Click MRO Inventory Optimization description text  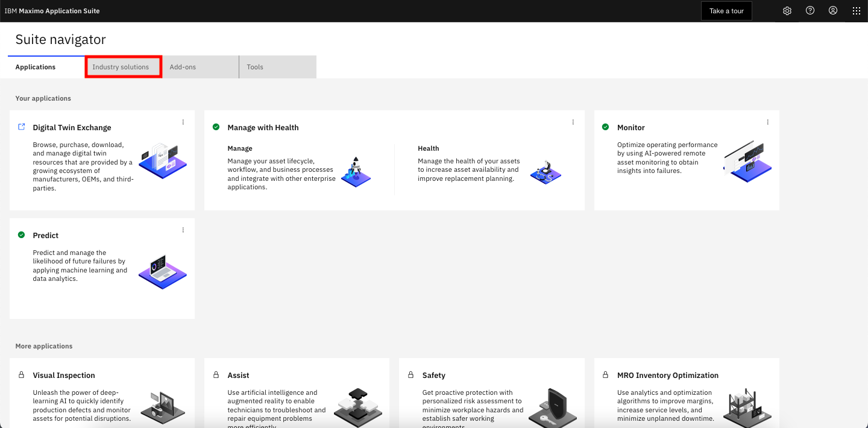tap(665, 406)
